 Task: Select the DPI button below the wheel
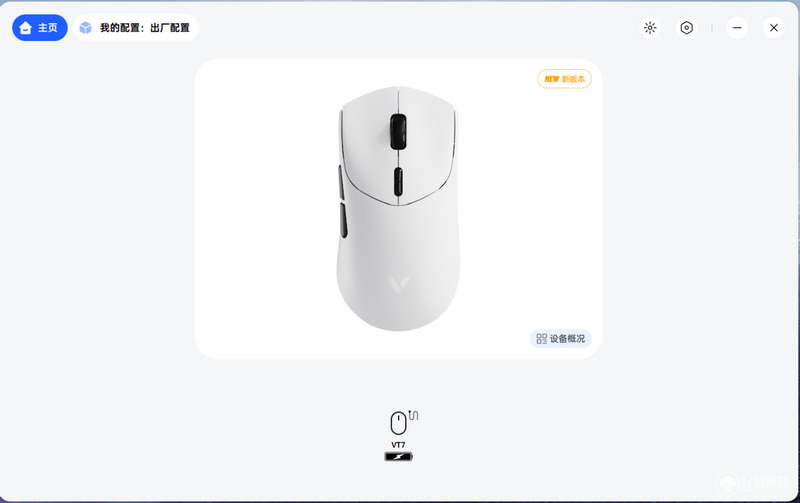[398, 181]
